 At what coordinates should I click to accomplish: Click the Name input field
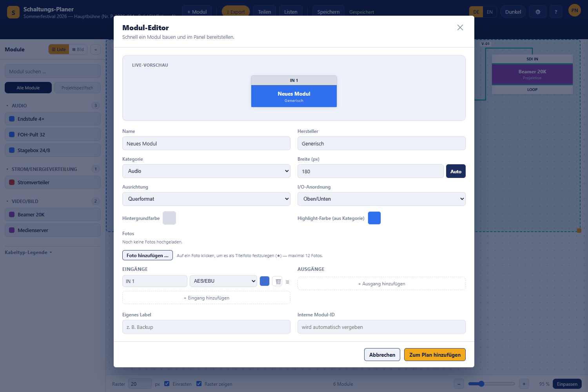point(206,143)
